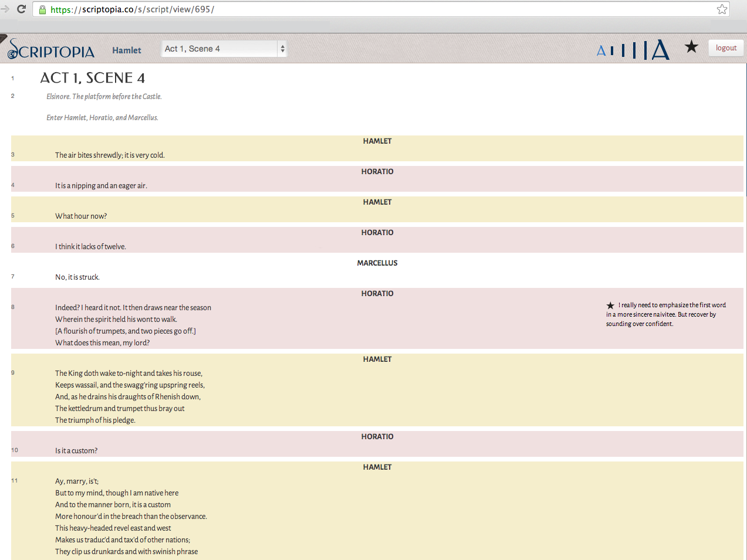Click the line 'No, it is struck.'
This screenshot has width=747, height=560.
[77, 277]
